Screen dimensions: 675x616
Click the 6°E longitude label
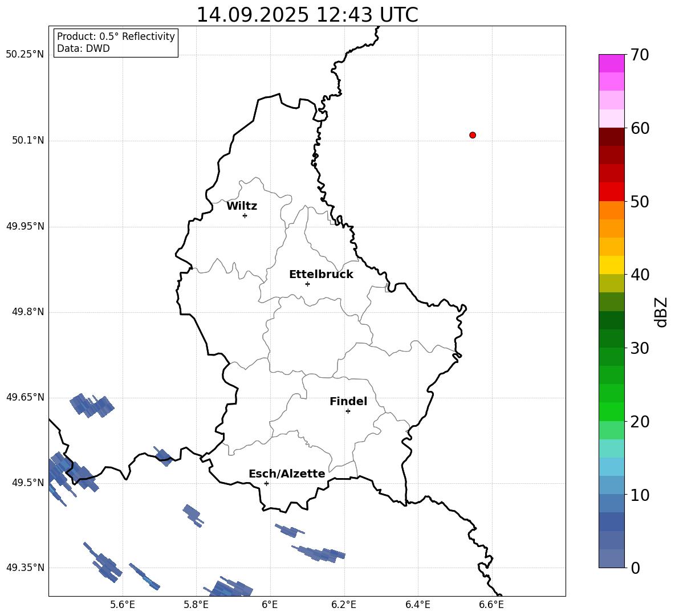[x=270, y=605]
